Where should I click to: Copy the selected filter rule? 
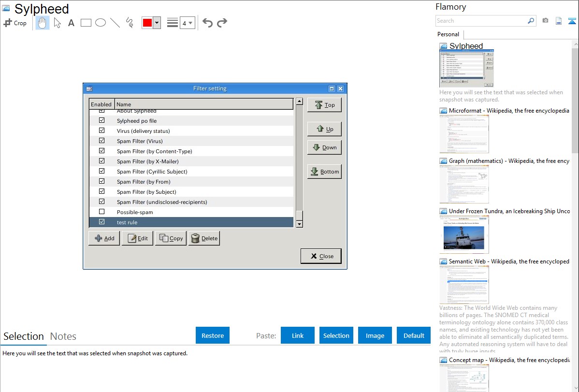tap(171, 238)
